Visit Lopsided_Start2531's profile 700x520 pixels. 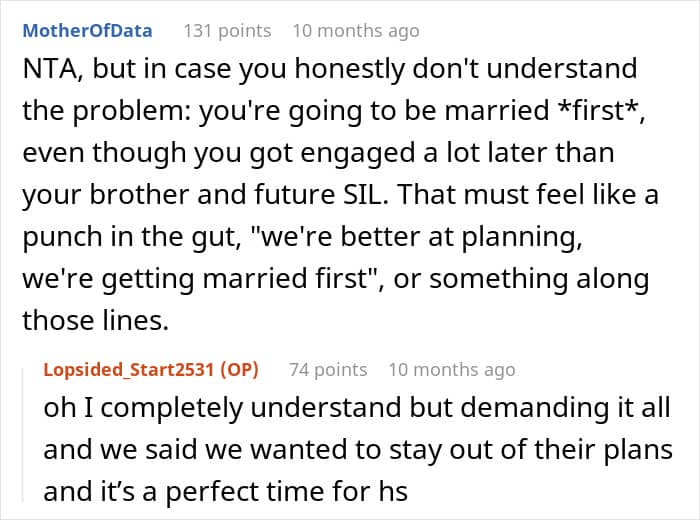point(129,370)
